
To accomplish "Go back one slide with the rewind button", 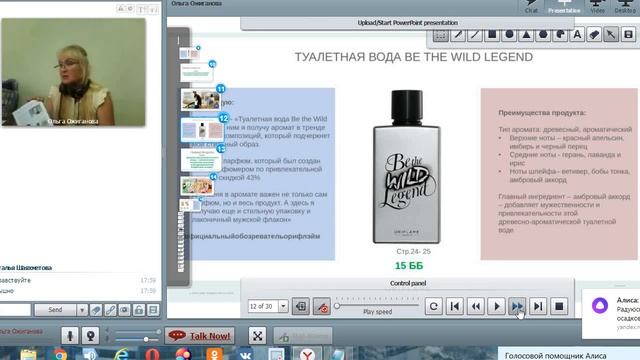I will point(476,306).
